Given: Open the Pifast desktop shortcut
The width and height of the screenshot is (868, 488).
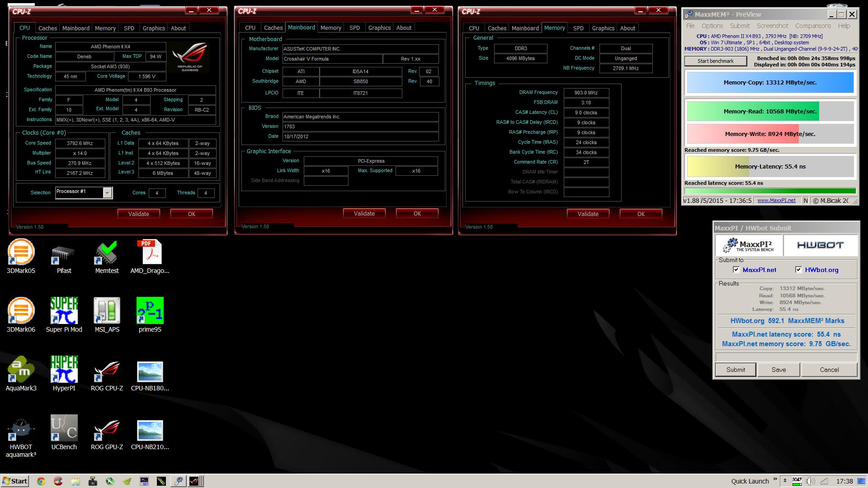Looking at the screenshot, I should coord(64,256).
